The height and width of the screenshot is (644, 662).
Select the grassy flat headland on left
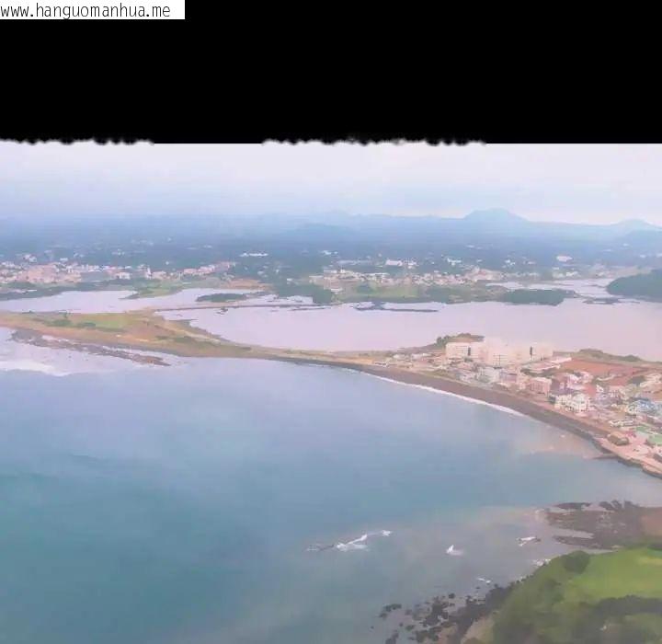[106, 329]
